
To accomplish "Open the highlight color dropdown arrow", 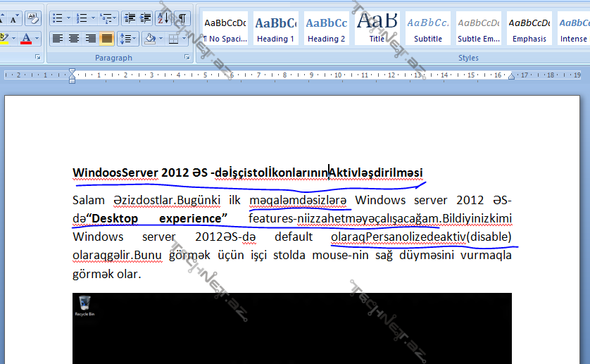I will tap(13, 39).
